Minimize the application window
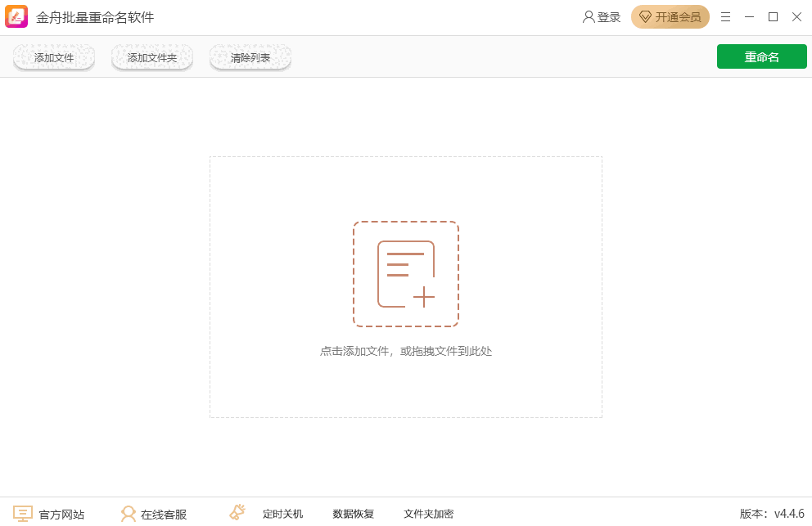 749,17
